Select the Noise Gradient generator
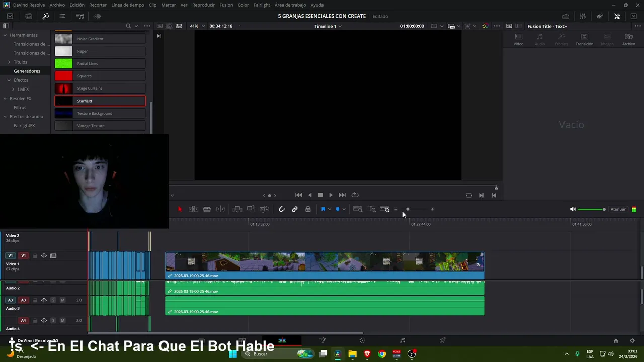 (100, 39)
